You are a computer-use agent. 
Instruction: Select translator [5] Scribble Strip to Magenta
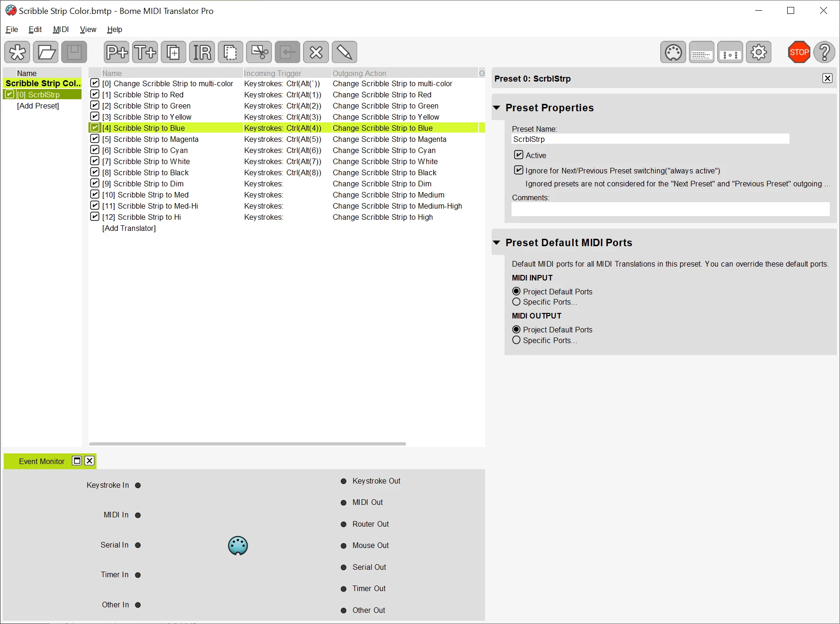[x=150, y=139]
